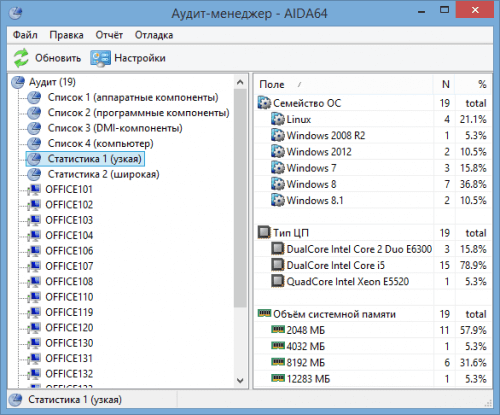Click the AIDA64 app icon in title bar
500x415 pixels.
click(x=15, y=13)
